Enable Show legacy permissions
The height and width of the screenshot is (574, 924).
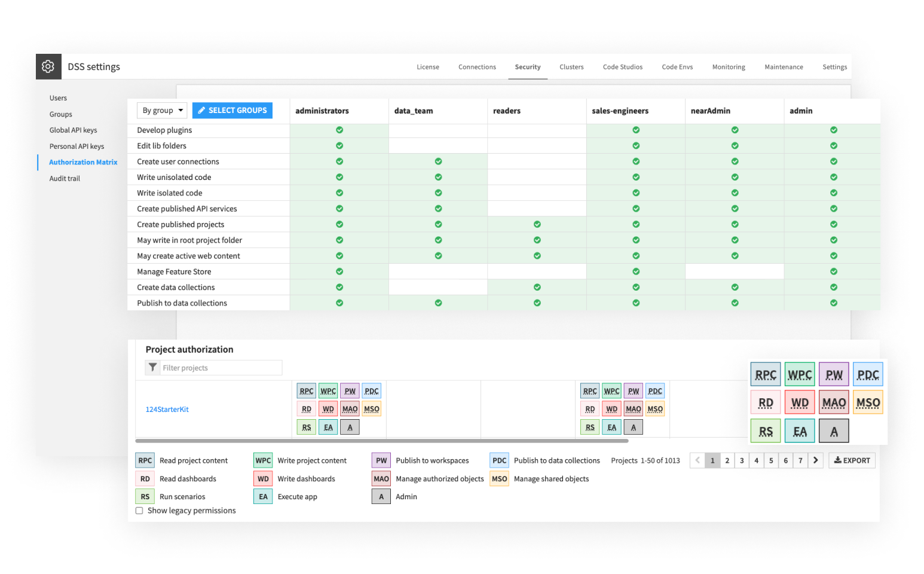(139, 510)
